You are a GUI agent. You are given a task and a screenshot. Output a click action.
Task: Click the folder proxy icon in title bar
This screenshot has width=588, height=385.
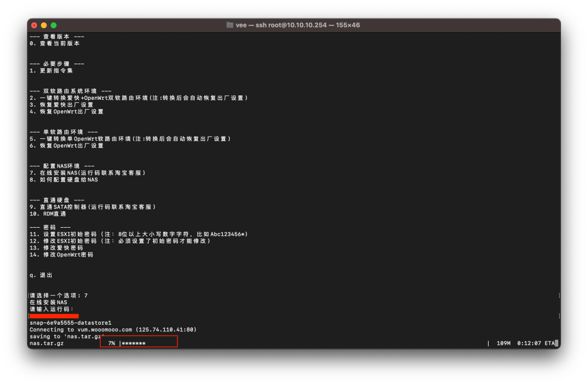click(x=230, y=25)
